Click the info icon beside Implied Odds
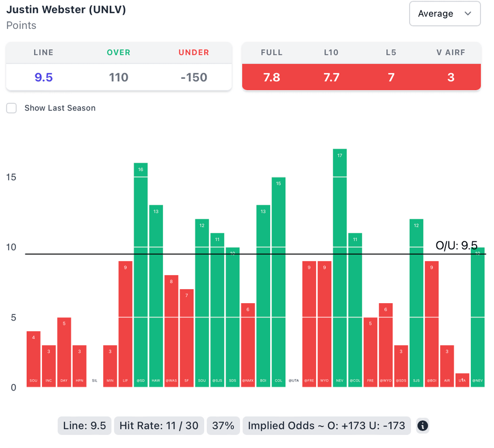The height and width of the screenshot is (448, 494). pyautogui.click(x=423, y=426)
